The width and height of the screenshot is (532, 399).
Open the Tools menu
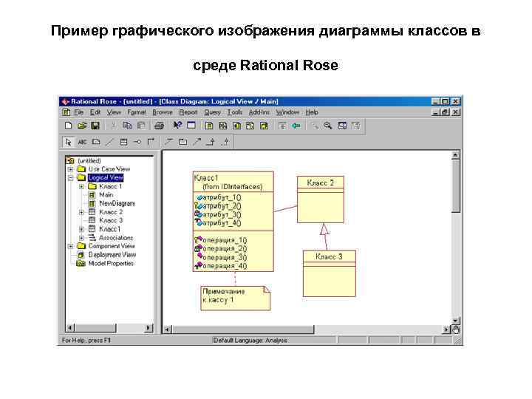coord(235,112)
